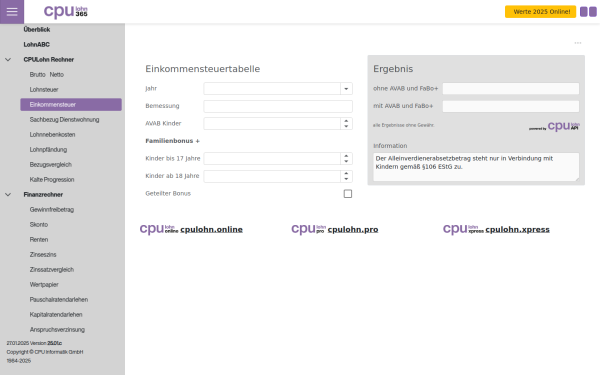Open the Lohnpfändung calculator
This screenshot has height=375, width=600.
click(48, 150)
